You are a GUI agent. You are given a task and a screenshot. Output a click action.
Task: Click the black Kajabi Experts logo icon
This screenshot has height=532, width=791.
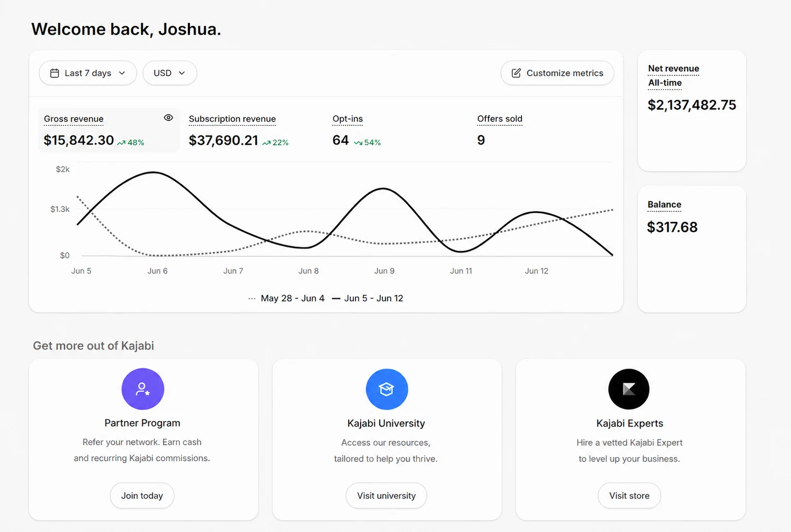click(629, 389)
